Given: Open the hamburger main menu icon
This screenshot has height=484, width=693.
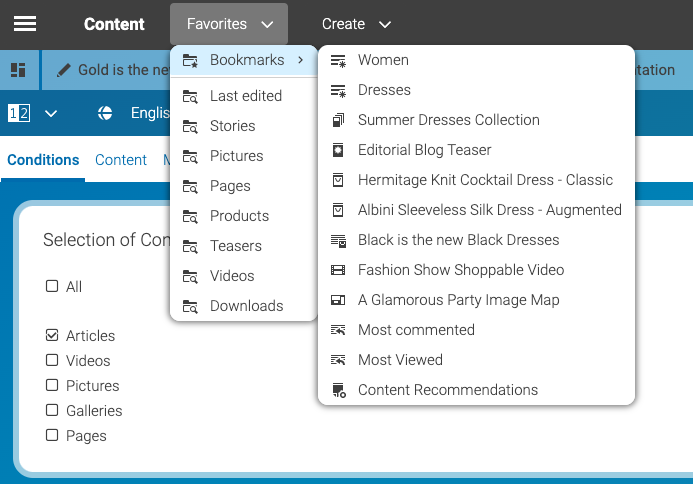Looking at the screenshot, I should pos(25,24).
